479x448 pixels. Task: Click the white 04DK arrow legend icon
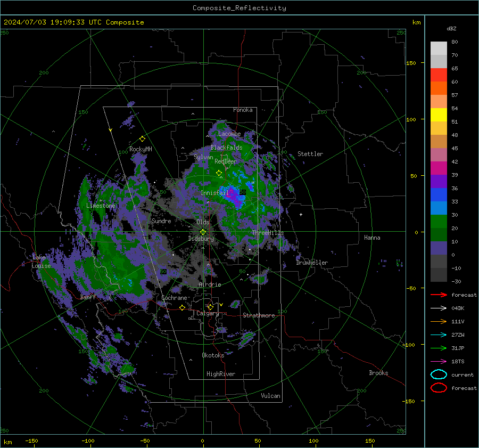click(x=439, y=308)
